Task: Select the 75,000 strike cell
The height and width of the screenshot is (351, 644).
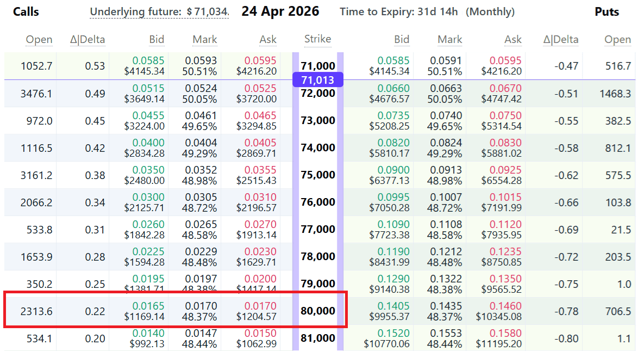Action: [317, 175]
